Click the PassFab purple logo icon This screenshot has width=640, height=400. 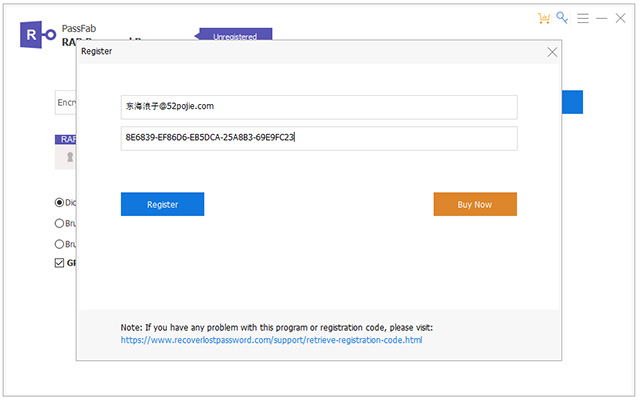35,33
